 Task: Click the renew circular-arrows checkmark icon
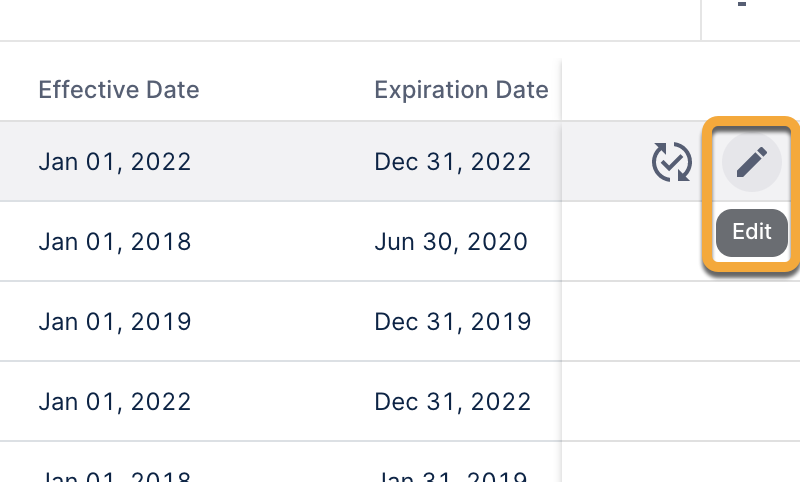point(672,162)
